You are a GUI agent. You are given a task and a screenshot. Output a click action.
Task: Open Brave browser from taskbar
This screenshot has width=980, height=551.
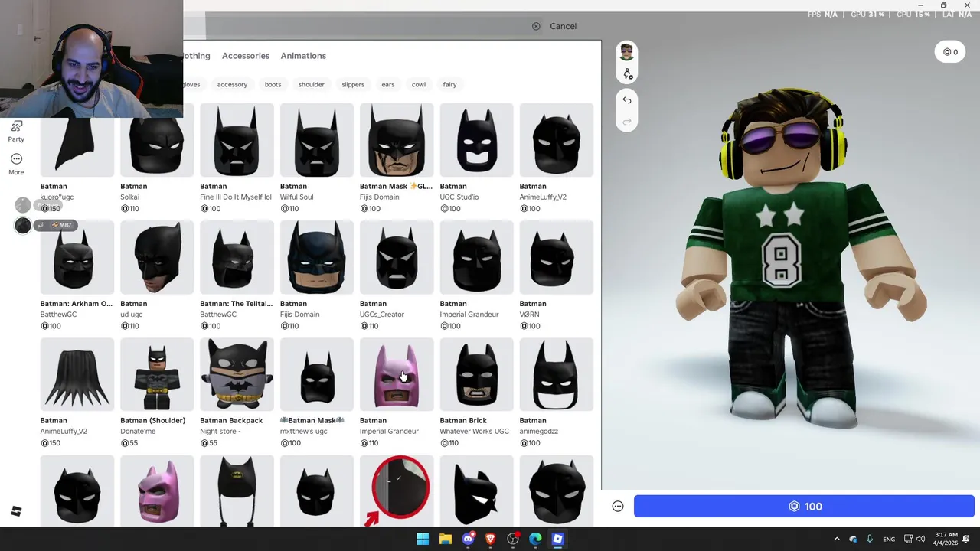tap(490, 539)
